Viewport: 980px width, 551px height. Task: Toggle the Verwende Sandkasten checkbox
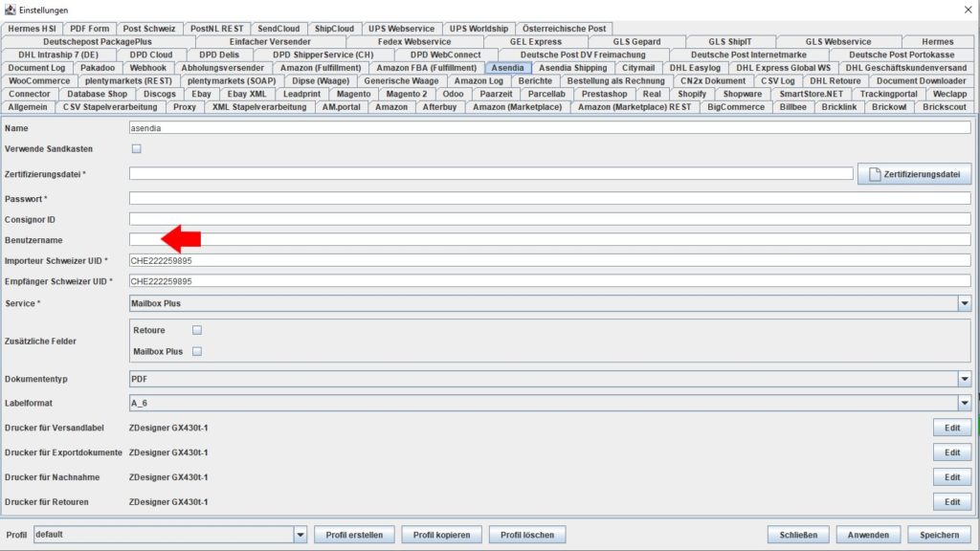coord(136,148)
